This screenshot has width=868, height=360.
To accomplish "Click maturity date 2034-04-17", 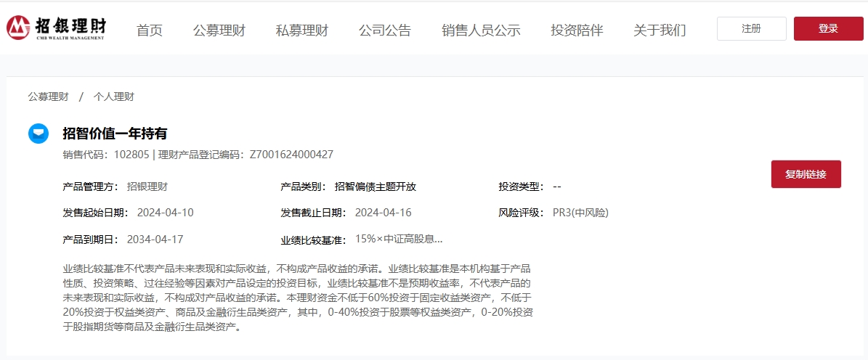I will pos(155,239).
